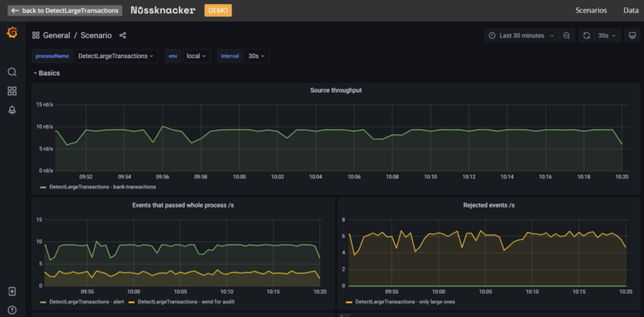Toggle only large ones legend series
This screenshot has height=317, width=644.
(x=405, y=302)
